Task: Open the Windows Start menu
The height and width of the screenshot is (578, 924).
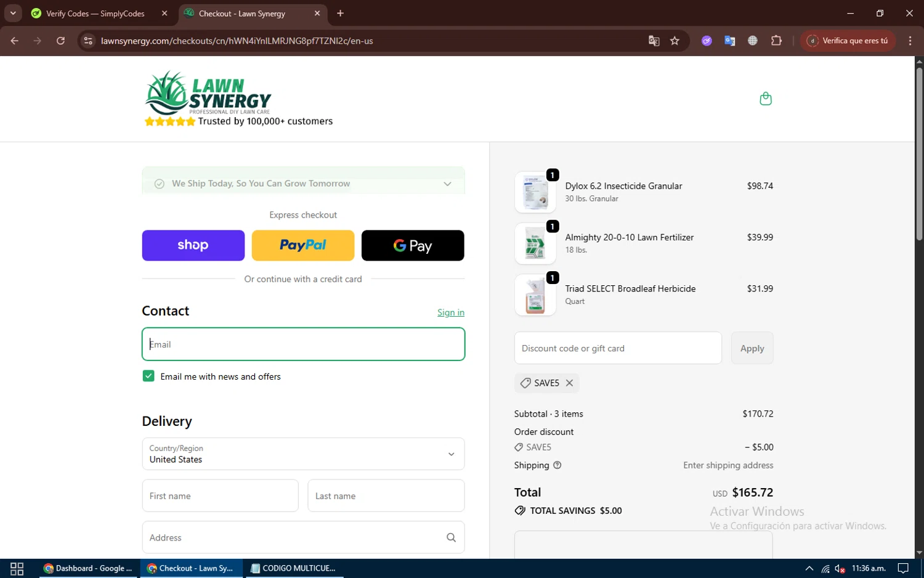Action: [17, 568]
